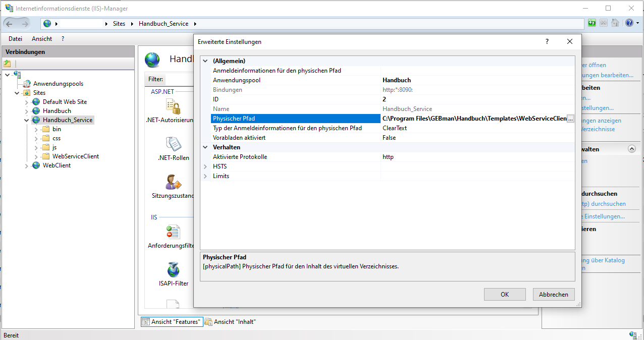Screen dimensions: 644x340
Task: Click the dialog's question mark help button
Action: [x=547, y=42]
